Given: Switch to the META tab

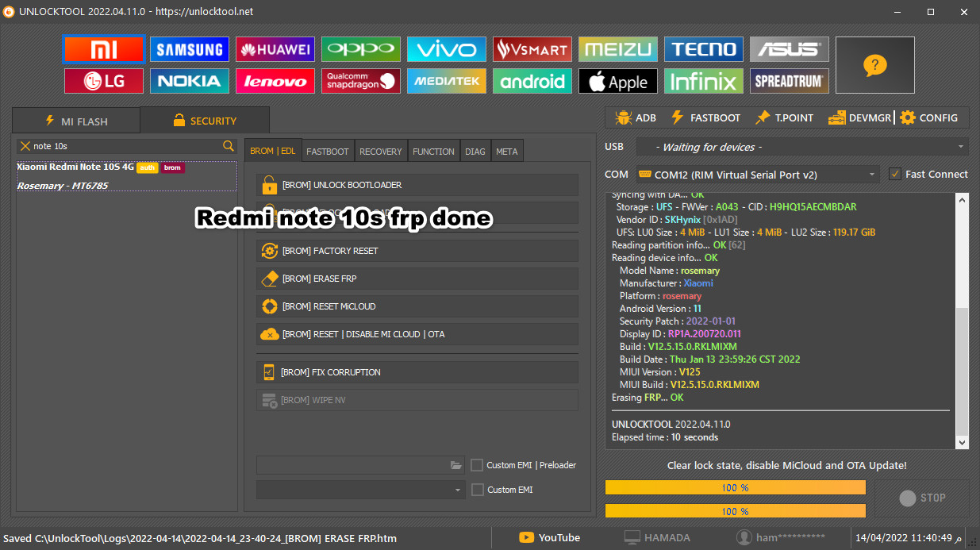Looking at the screenshot, I should pos(507,151).
